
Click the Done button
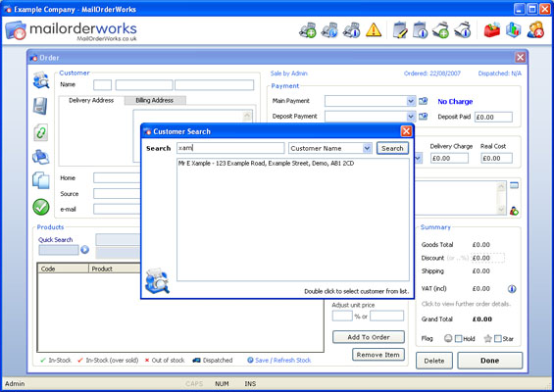489,361
